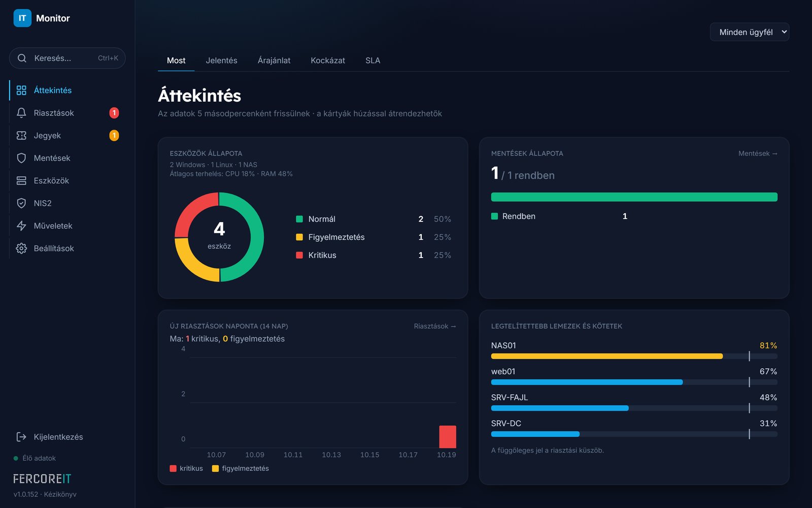Click the ESZKÖZÖK ÁLLAPOTA card title

[206, 153]
